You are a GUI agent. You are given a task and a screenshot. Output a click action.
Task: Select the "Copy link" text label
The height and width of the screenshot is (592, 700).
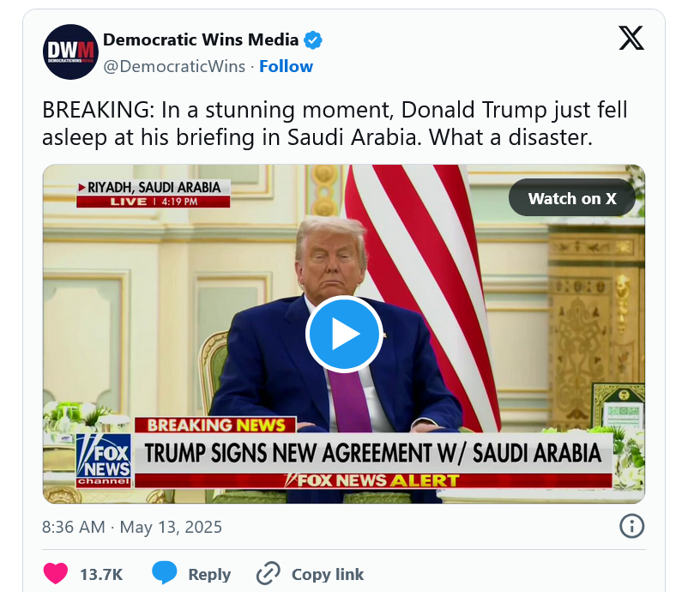tap(328, 574)
